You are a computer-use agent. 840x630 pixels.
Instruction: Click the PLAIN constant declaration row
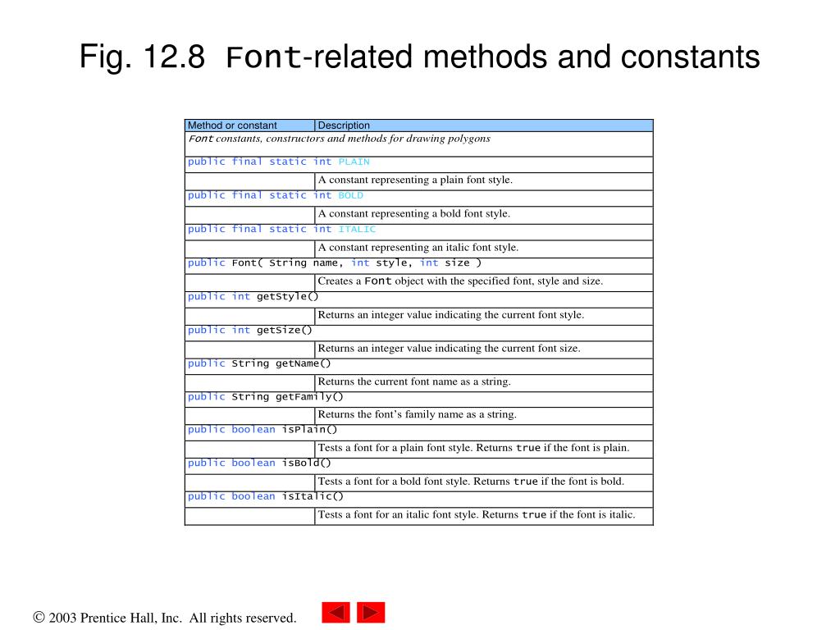(279, 162)
